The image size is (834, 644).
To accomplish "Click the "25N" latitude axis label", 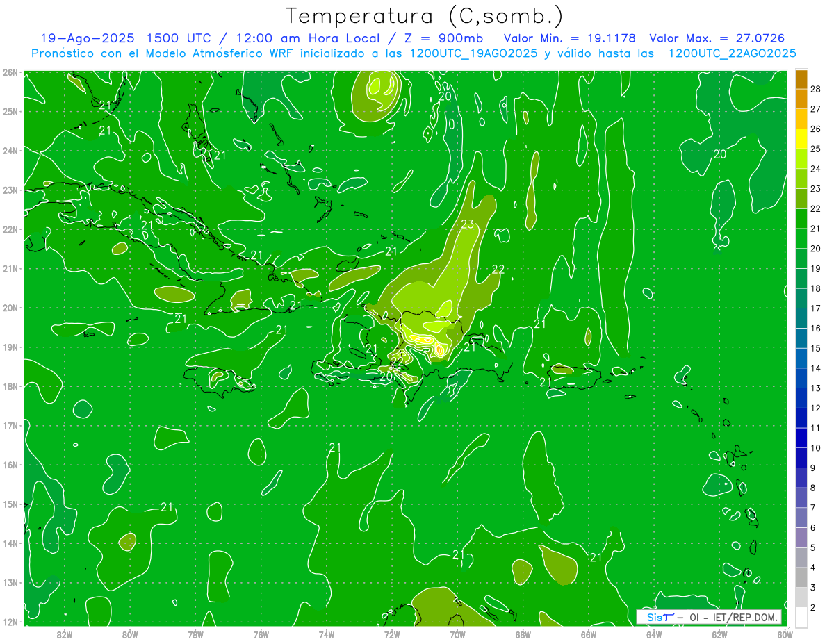I will 10,111.
